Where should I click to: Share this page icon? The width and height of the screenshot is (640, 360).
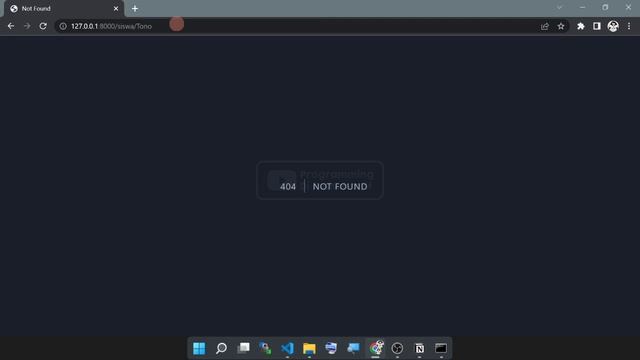click(x=544, y=26)
